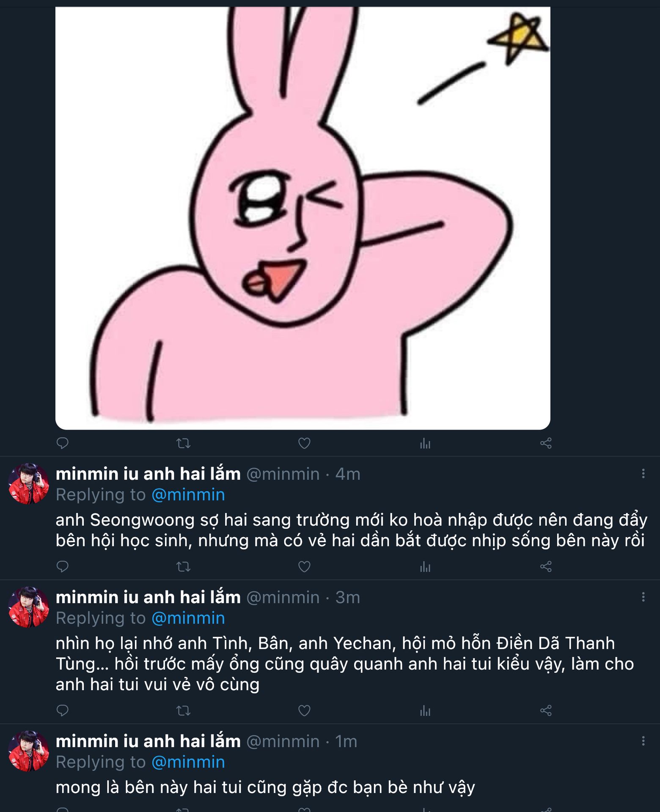The width and height of the screenshot is (660, 812).
Task: Open the pink rabbit image in full view
Action: [x=302, y=218]
